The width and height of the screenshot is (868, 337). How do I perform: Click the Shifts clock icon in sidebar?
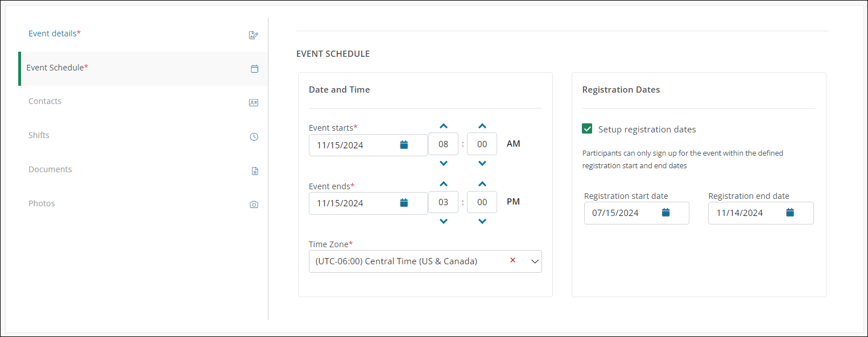pos(254,137)
